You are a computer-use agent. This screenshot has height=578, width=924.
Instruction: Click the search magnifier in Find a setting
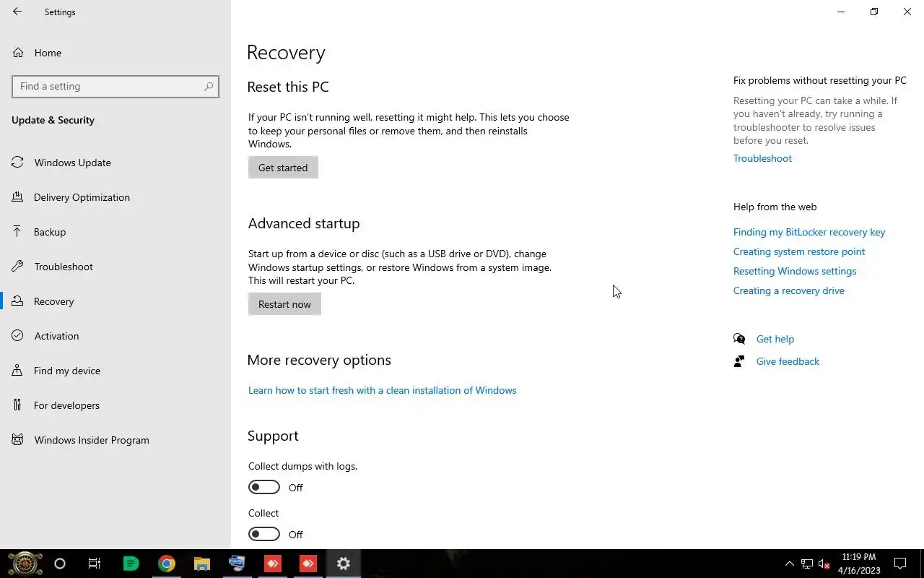point(209,86)
